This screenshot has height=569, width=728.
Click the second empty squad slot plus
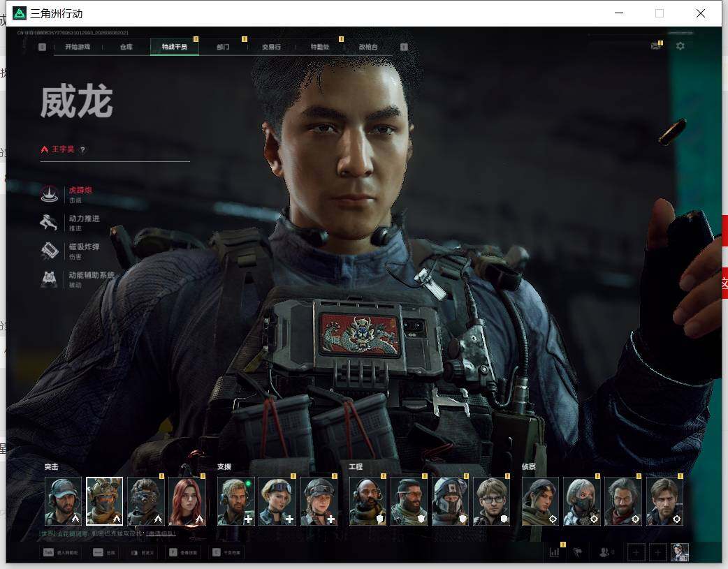click(x=658, y=552)
